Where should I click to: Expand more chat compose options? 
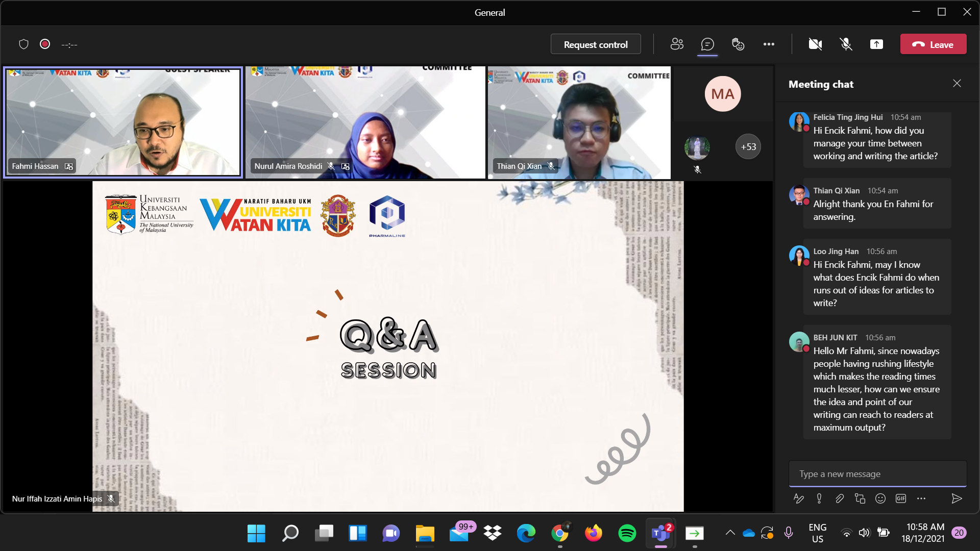[x=921, y=498]
